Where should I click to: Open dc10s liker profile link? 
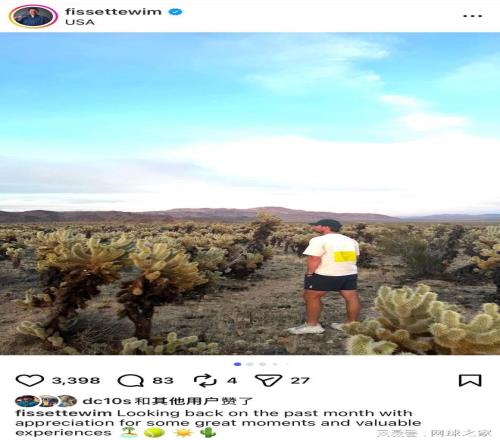point(107,401)
